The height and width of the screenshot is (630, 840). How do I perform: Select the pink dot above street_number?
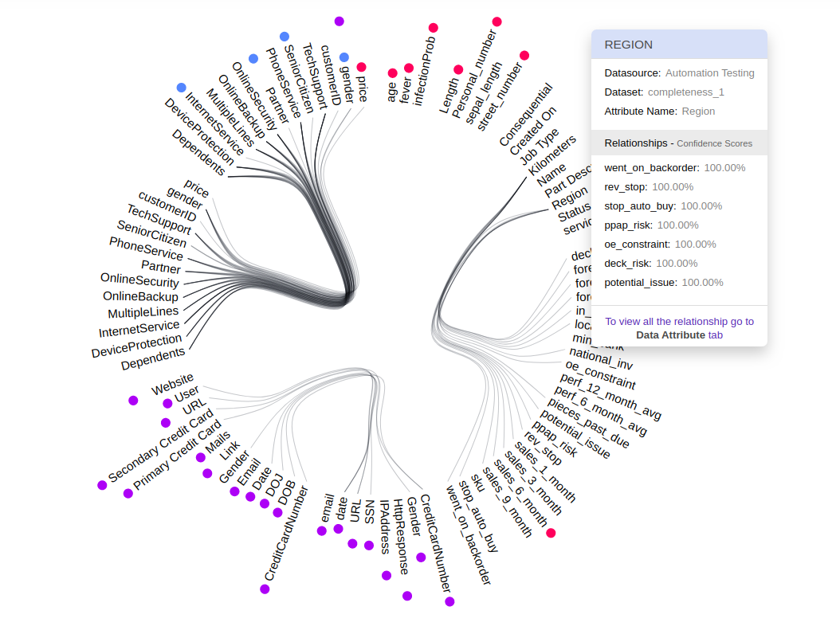[x=524, y=55]
